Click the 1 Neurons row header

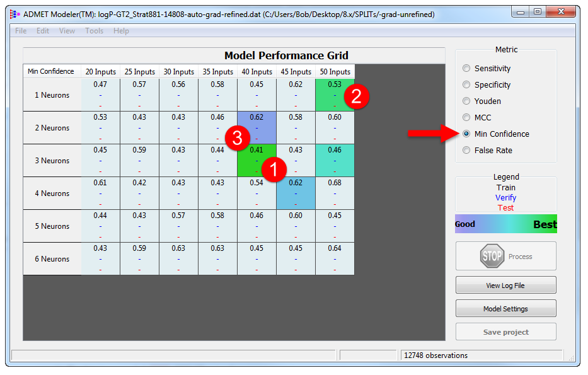(x=52, y=95)
